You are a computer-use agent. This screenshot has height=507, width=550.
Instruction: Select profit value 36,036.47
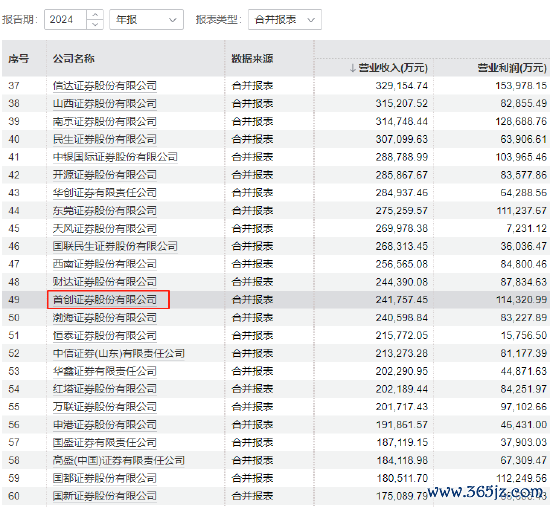tap(524, 246)
